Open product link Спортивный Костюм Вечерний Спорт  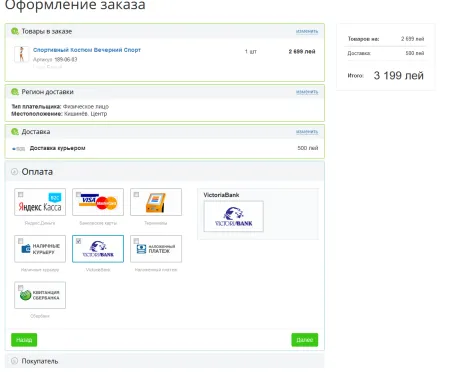[x=87, y=50]
